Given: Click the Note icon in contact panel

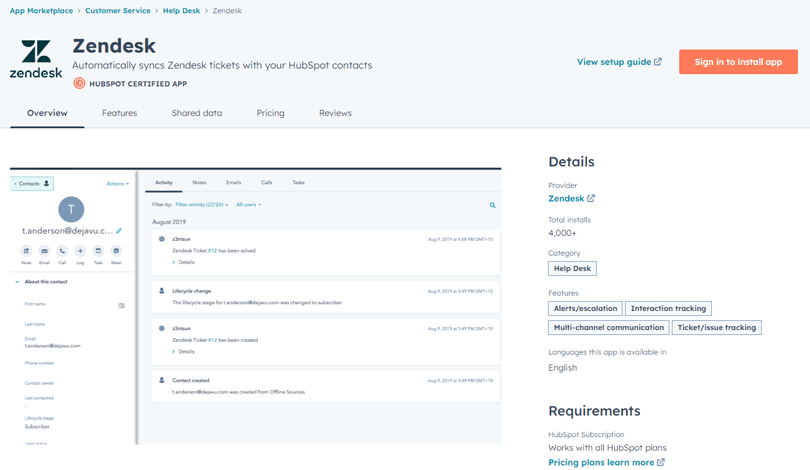Looking at the screenshot, I should pos(26,251).
